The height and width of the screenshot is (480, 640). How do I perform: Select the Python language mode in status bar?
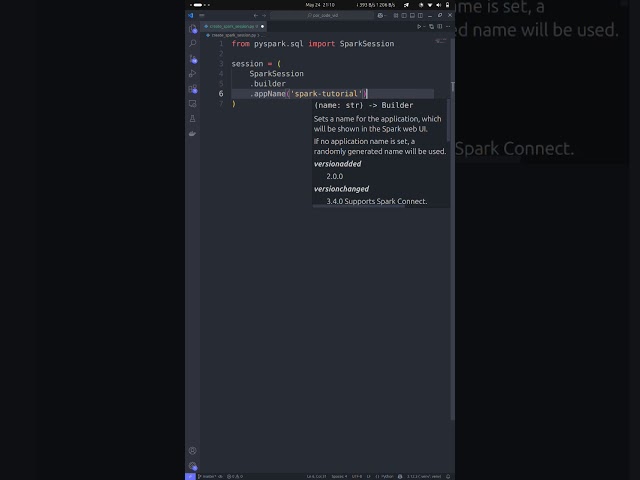pyautogui.click(x=385, y=476)
